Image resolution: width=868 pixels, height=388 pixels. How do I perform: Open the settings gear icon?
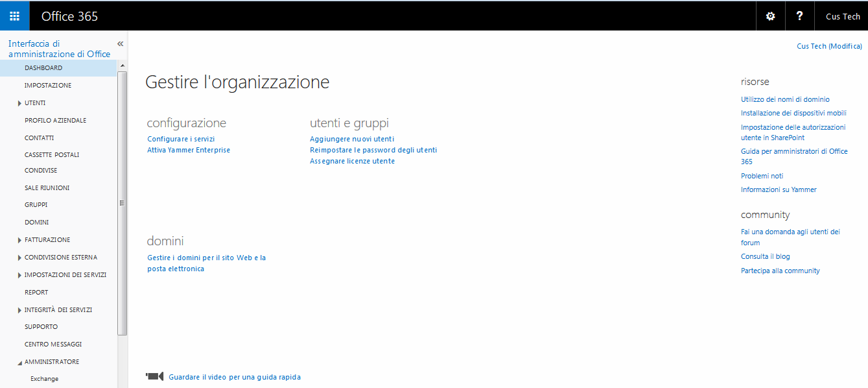pos(770,16)
